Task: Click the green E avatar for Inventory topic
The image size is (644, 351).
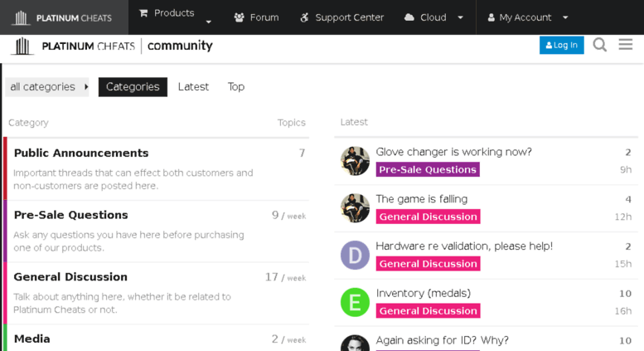Action: click(355, 302)
